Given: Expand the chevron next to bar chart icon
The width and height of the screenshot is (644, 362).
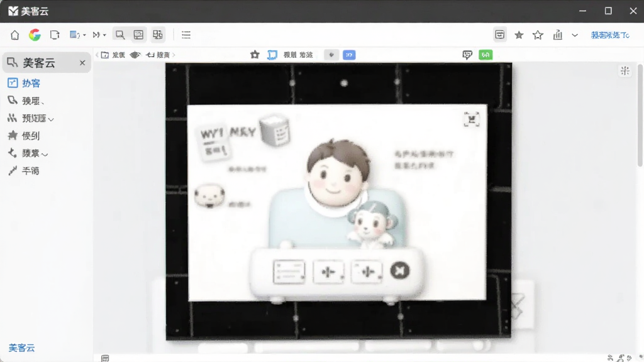Looking at the screenshot, I should point(575,35).
